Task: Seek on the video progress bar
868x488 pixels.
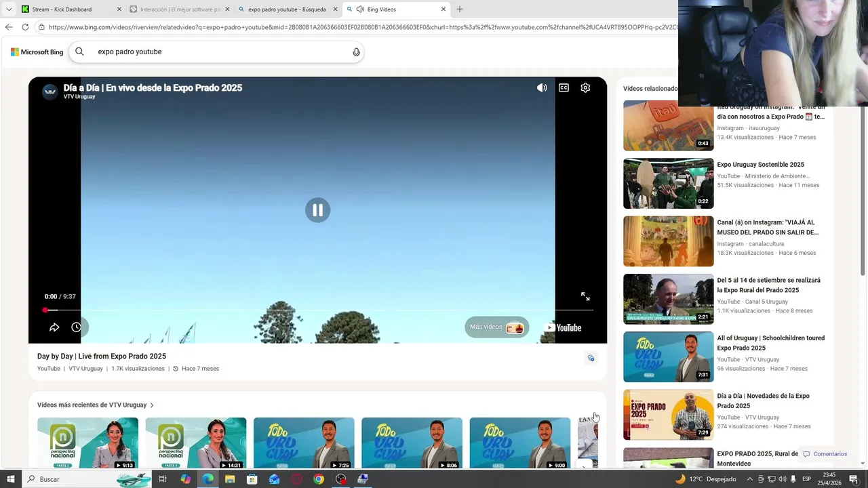Action: [317, 310]
